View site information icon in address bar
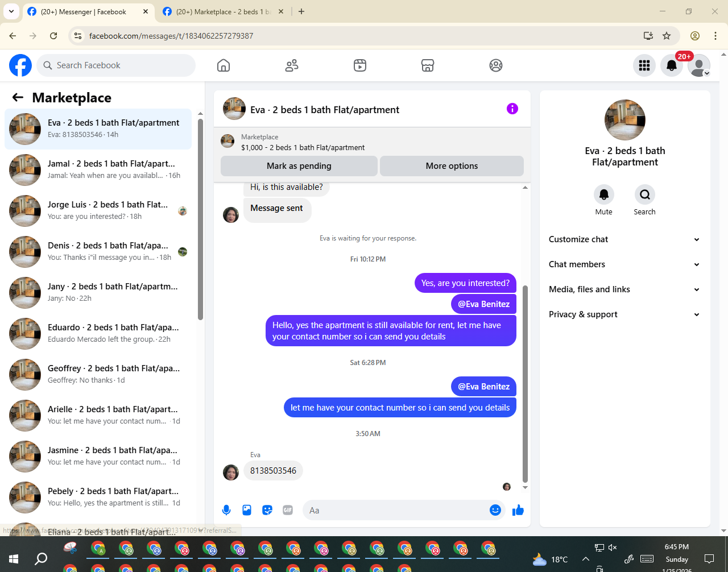 click(x=78, y=36)
